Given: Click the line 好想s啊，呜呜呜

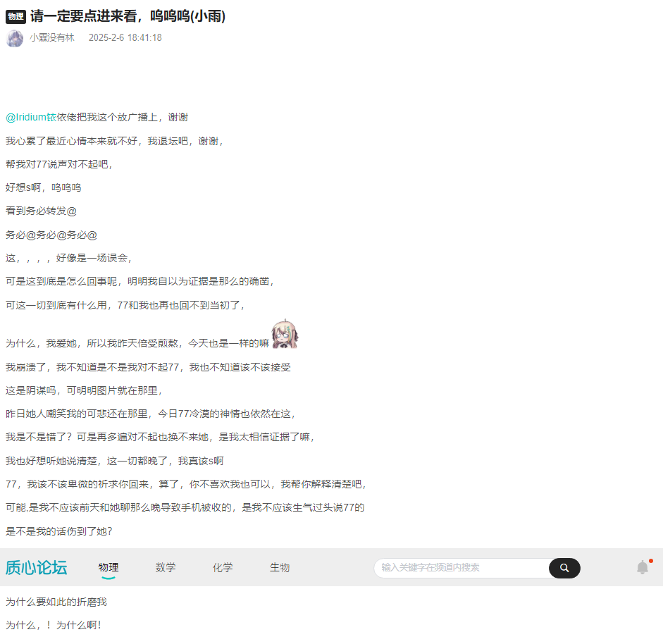Looking at the screenshot, I should 44,187.
